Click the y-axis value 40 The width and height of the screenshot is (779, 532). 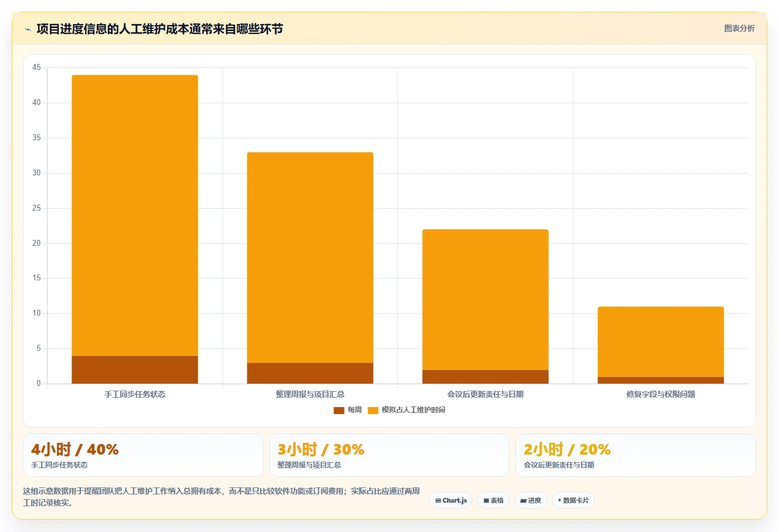pos(36,103)
